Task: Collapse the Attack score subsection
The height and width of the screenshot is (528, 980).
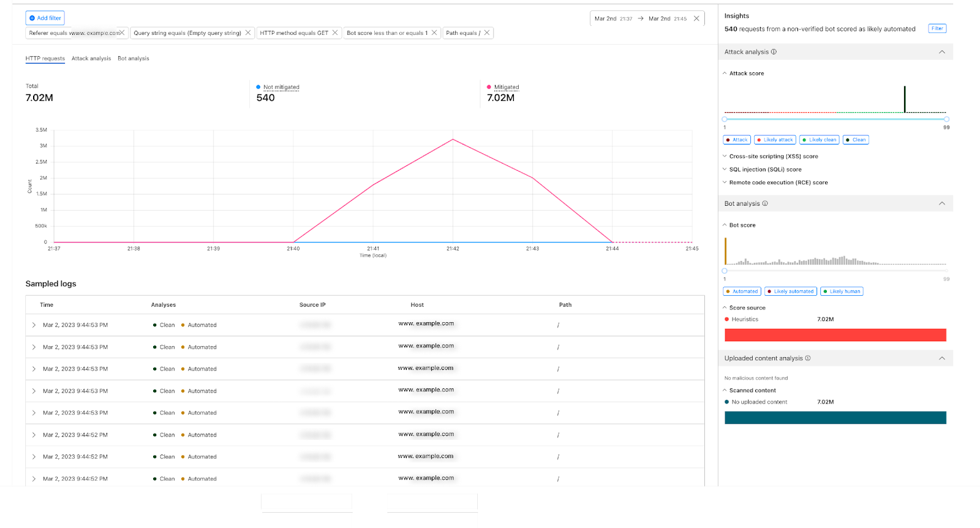Action: (x=725, y=74)
